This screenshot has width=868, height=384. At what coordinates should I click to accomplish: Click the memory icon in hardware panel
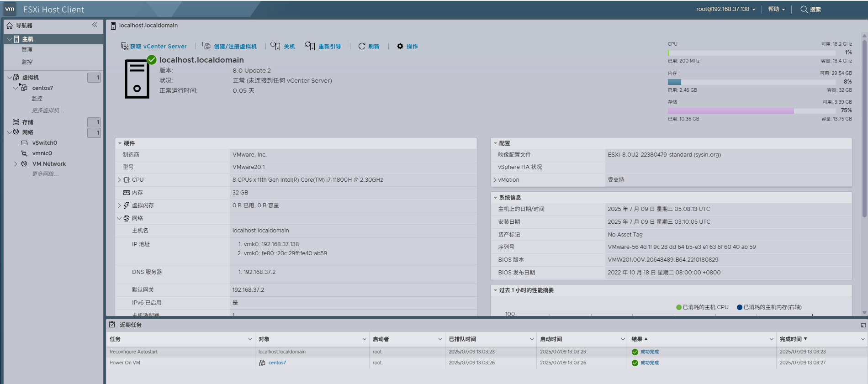click(127, 193)
